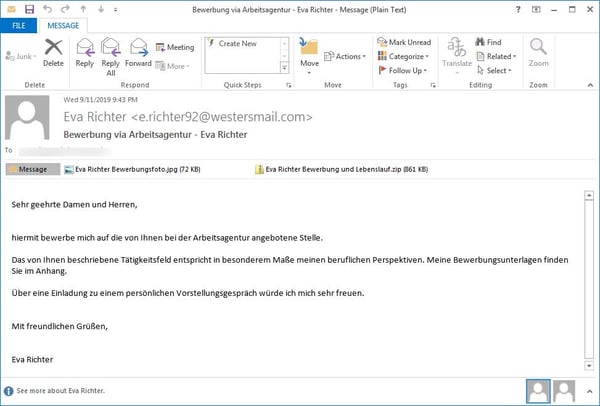Select the MESSAGE ribbon tab
This screenshot has width=600, height=406.
(x=61, y=24)
